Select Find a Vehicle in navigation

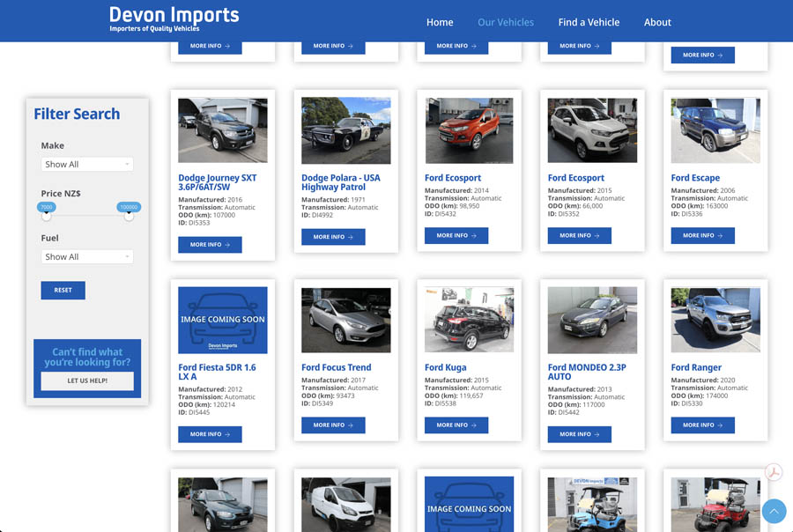pyautogui.click(x=589, y=22)
